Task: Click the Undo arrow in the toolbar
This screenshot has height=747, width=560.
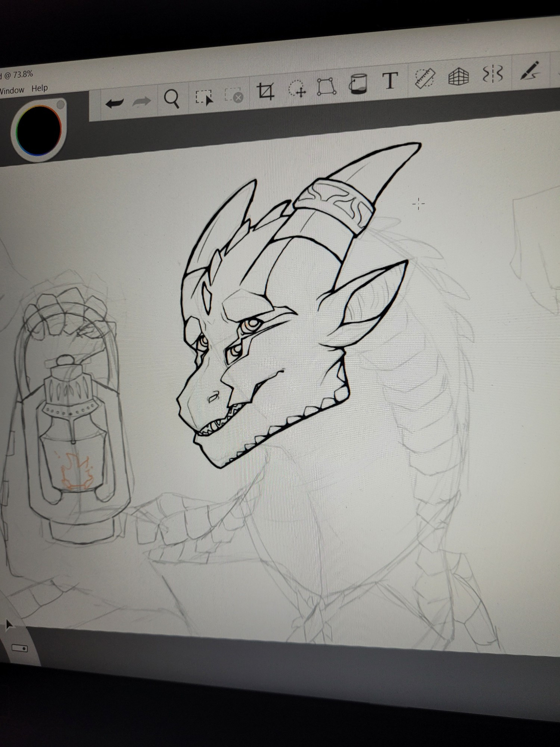Action: coord(115,103)
